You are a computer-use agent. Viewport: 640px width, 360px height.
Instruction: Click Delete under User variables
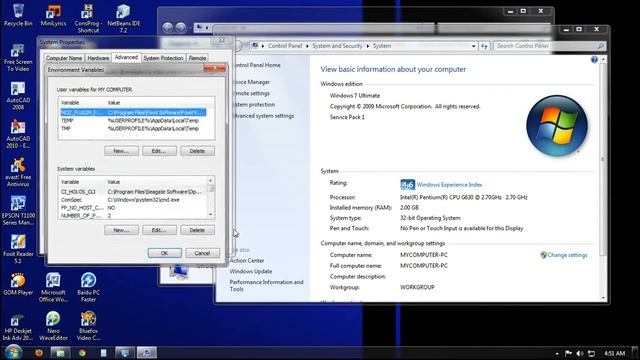tap(197, 151)
